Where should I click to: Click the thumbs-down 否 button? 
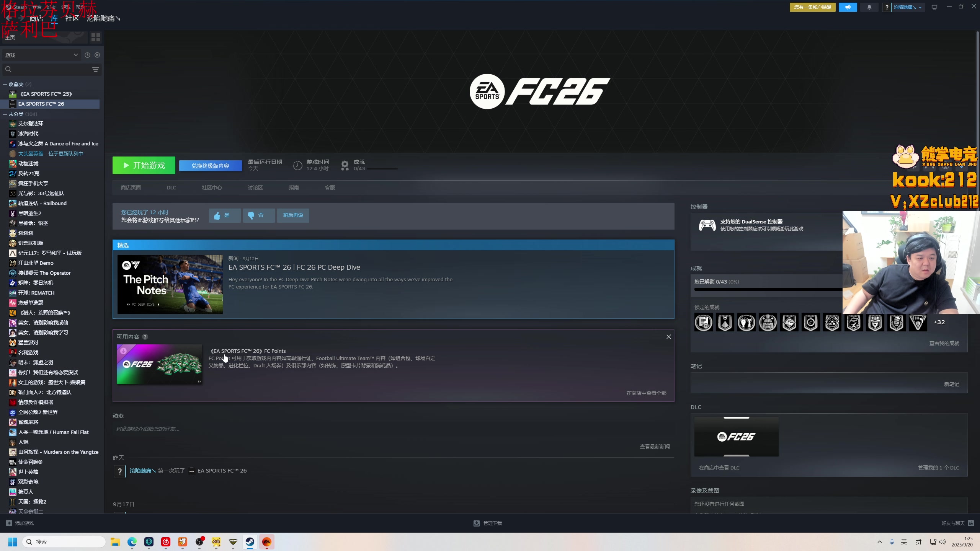[x=259, y=215]
